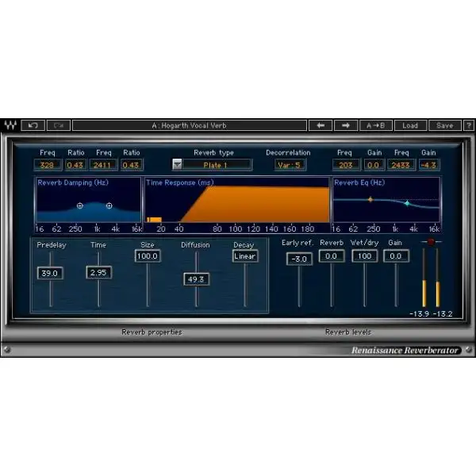Open the Load preset menu

[x=410, y=125]
